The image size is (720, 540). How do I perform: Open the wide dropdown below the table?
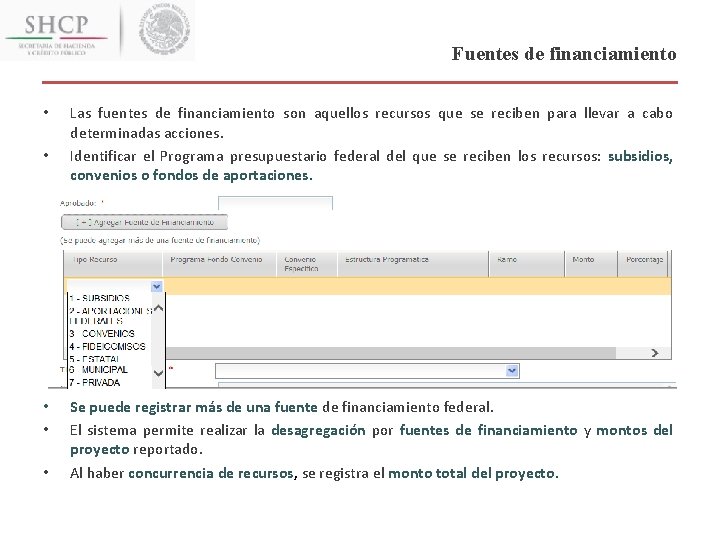point(367,371)
